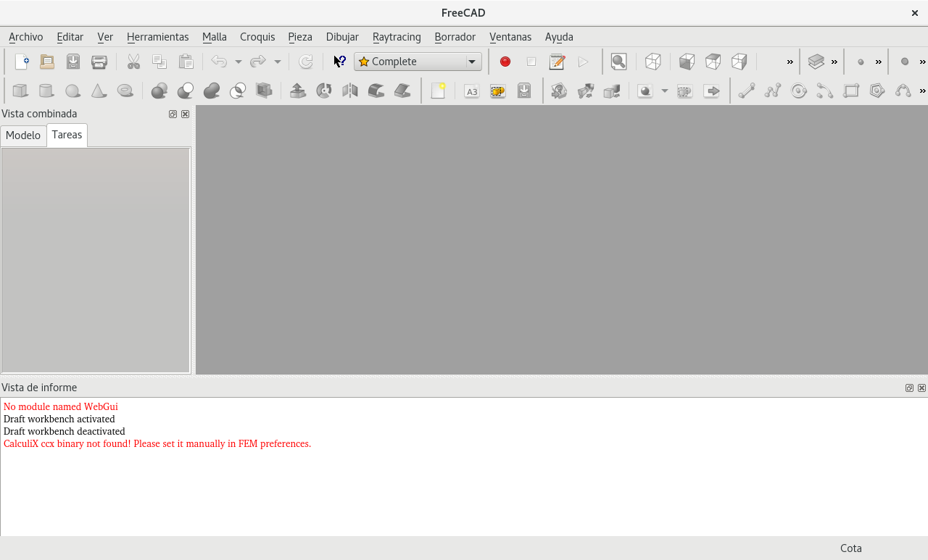Click the Union fuse shapes icon

tap(212, 91)
